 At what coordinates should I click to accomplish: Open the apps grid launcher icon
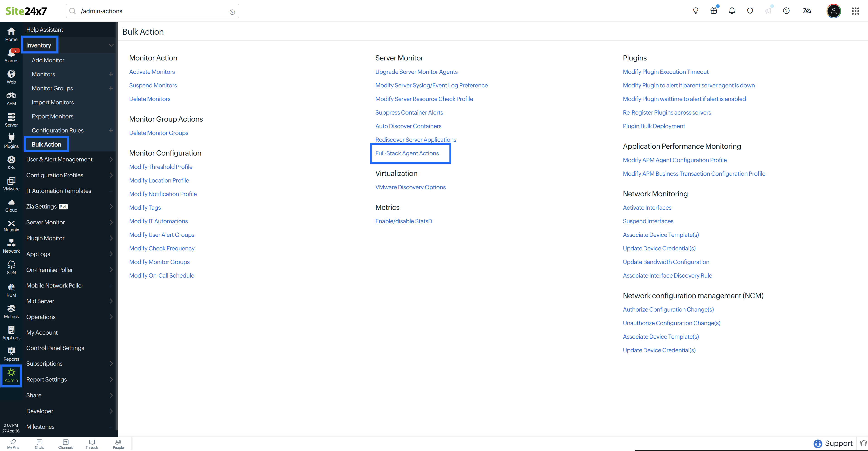pos(855,11)
